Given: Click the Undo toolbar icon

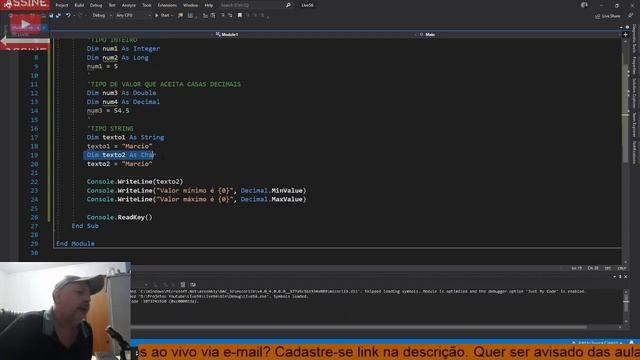Looking at the screenshot, I should (x=68, y=16).
